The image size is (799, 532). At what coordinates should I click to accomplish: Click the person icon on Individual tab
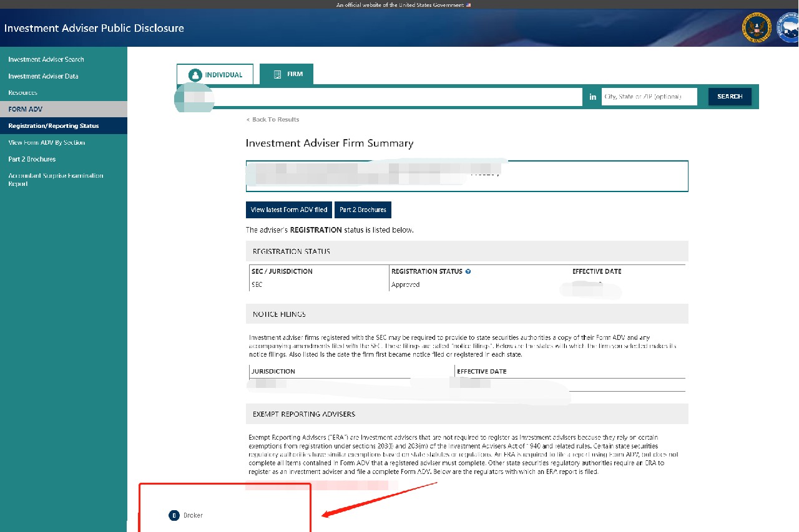click(x=195, y=75)
